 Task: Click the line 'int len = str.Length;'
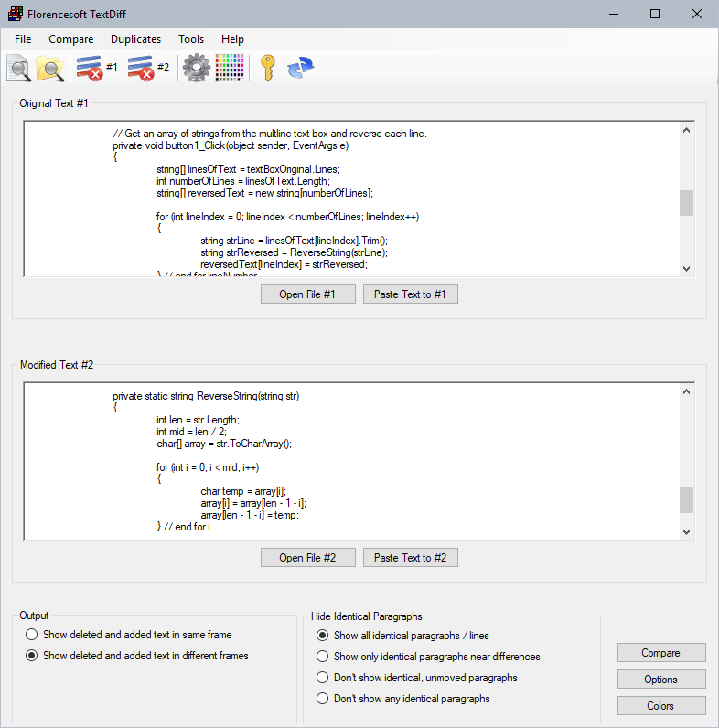click(x=198, y=420)
